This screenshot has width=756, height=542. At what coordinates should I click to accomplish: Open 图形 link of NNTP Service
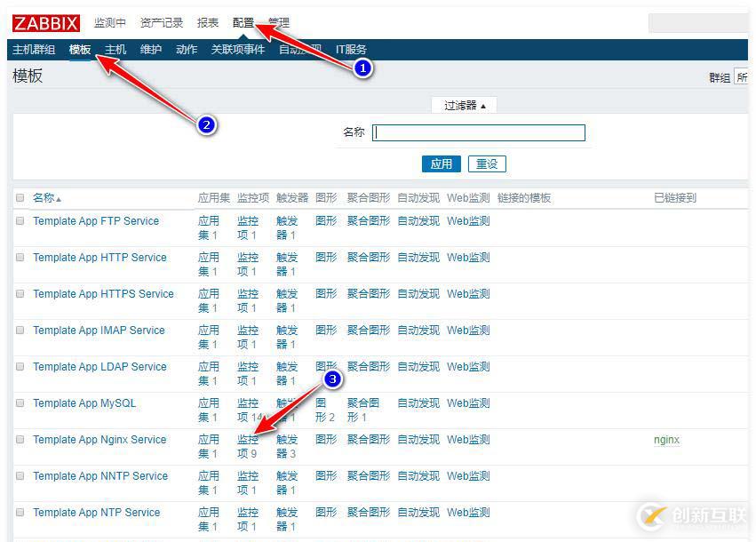pyautogui.click(x=326, y=476)
